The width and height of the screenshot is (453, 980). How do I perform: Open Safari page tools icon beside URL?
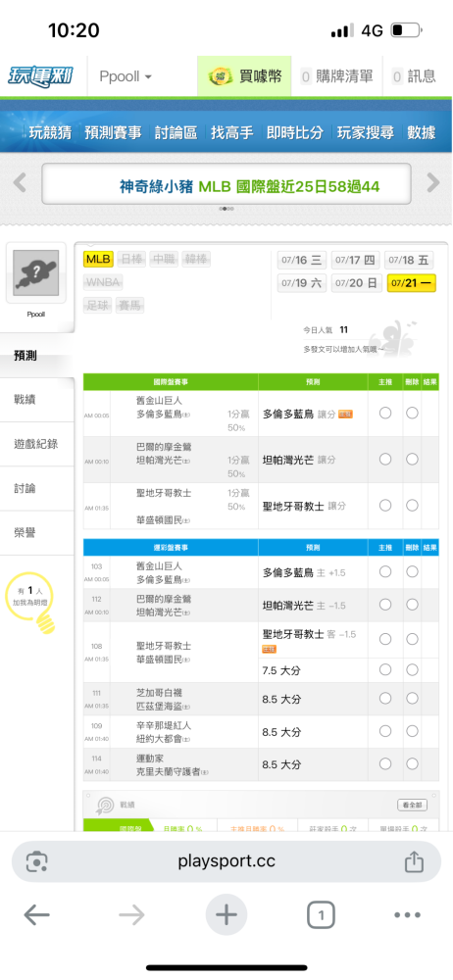(x=37, y=861)
